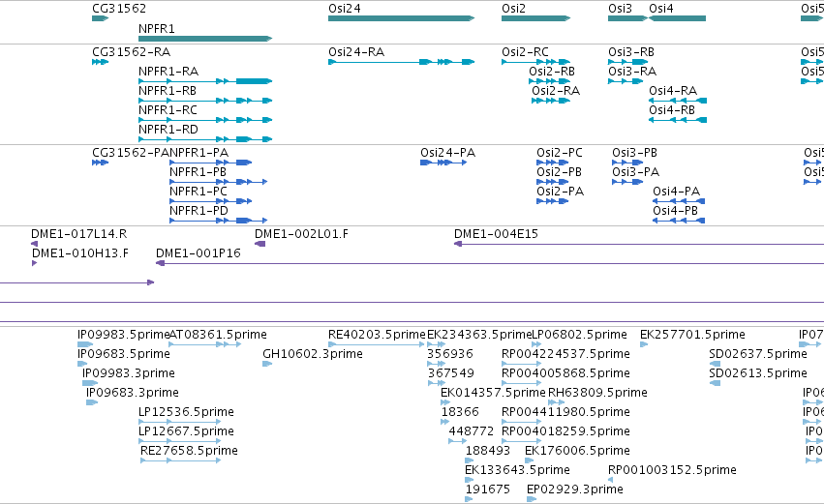Click the NPFR1-RD transcript label
The width and height of the screenshot is (824, 504).
coord(168,130)
